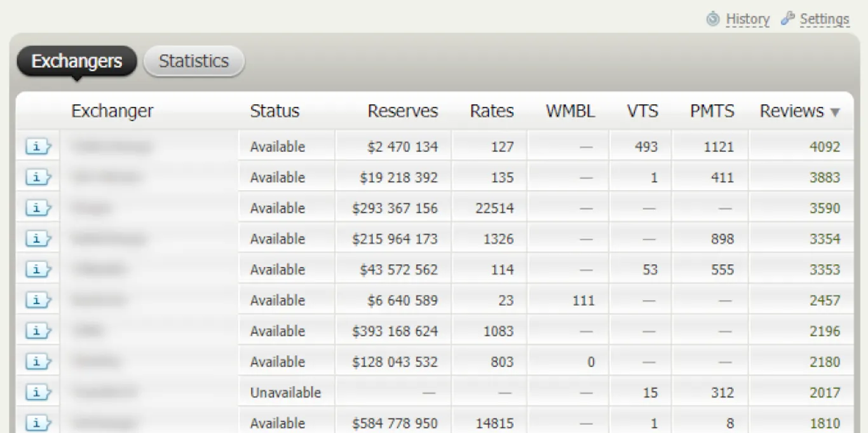Click info icon of the Unavailable exchanger row
Image resolution: width=868 pixels, height=433 pixels.
(x=38, y=393)
